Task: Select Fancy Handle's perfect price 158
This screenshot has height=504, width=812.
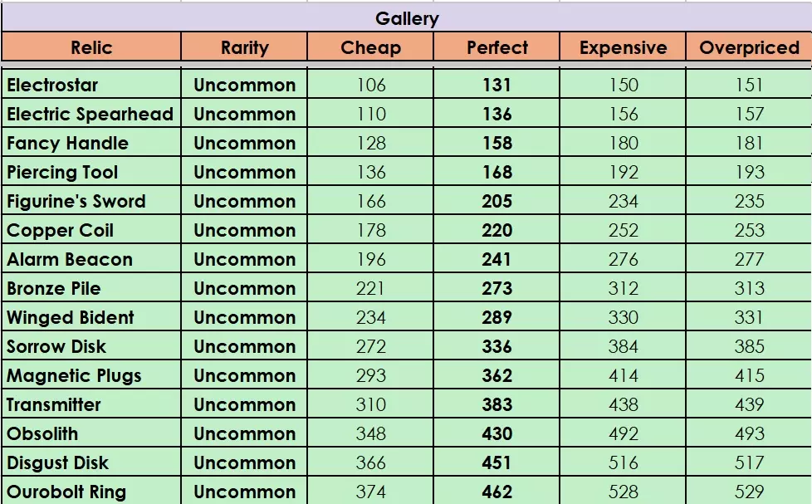Action: (x=496, y=143)
